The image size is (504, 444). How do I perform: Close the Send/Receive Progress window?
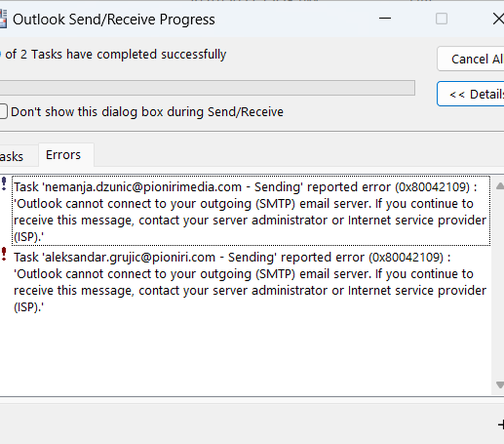[x=497, y=19]
